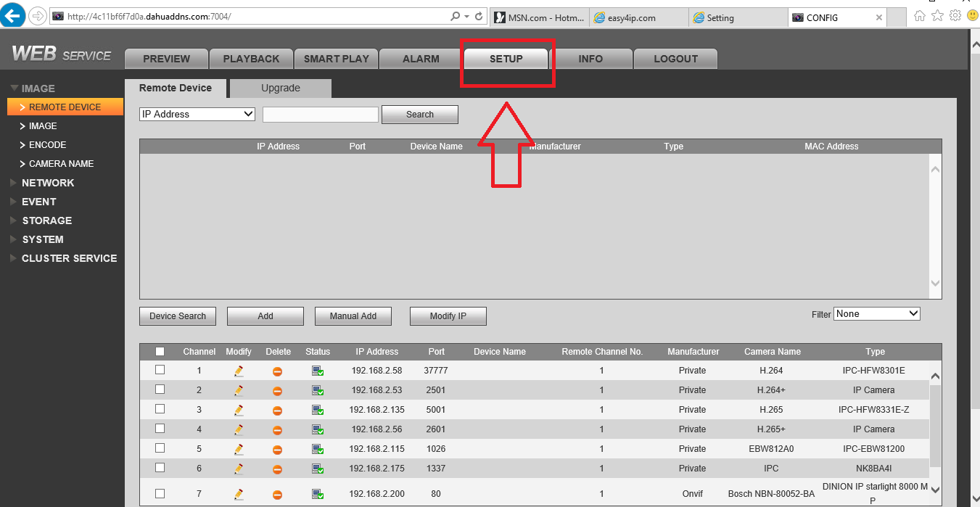980x507 pixels.
Task: Click the browser back arrow button
Action: (13, 16)
